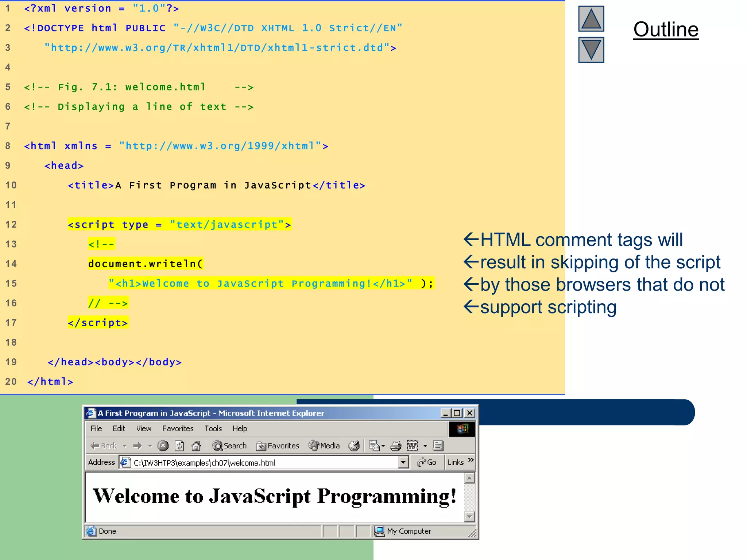Click the highlighted '</script>' closing tag
747x560 pixels.
click(98, 323)
